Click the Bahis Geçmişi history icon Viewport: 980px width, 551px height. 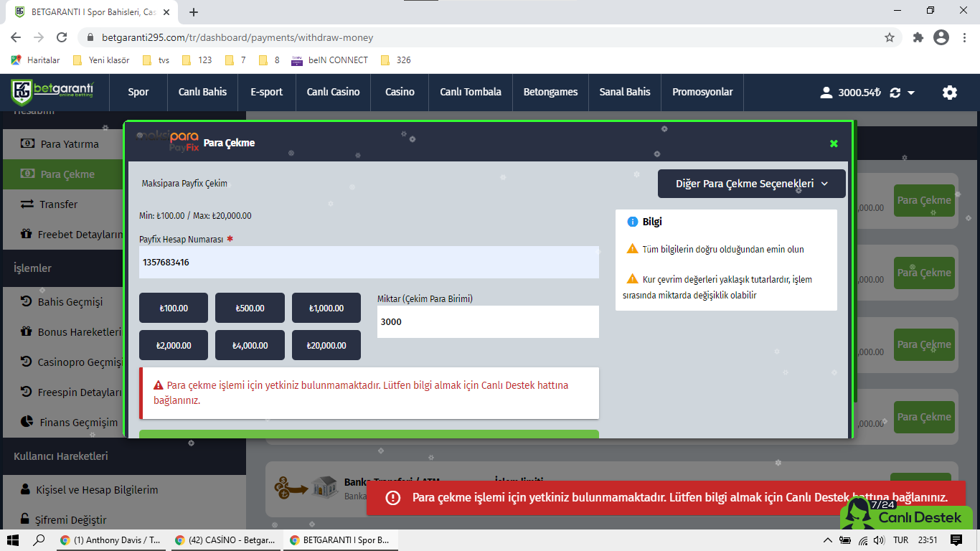click(27, 301)
